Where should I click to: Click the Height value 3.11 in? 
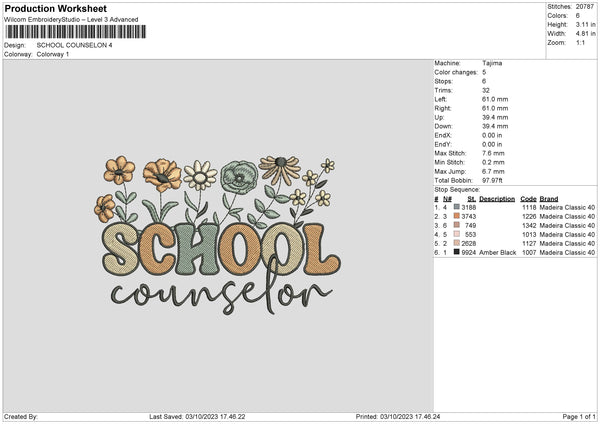tap(585, 24)
